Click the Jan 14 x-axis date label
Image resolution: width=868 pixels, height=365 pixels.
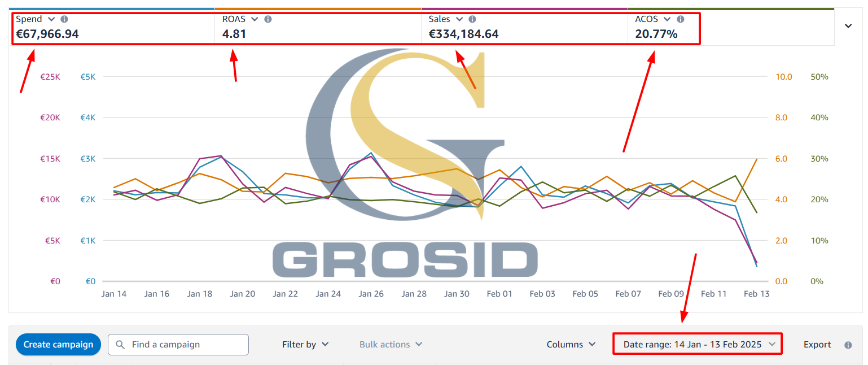pyautogui.click(x=113, y=294)
